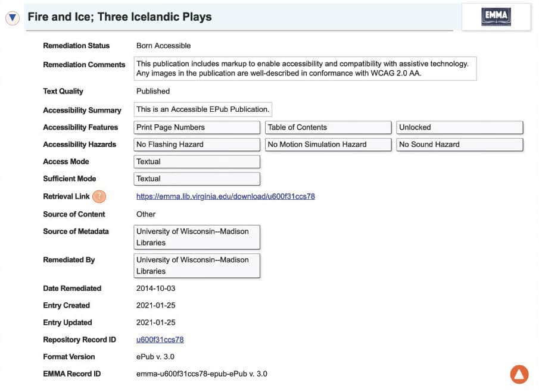The image size is (539, 392).
Task: Click the No Flashing Hazard box
Action: click(x=197, y=145)
